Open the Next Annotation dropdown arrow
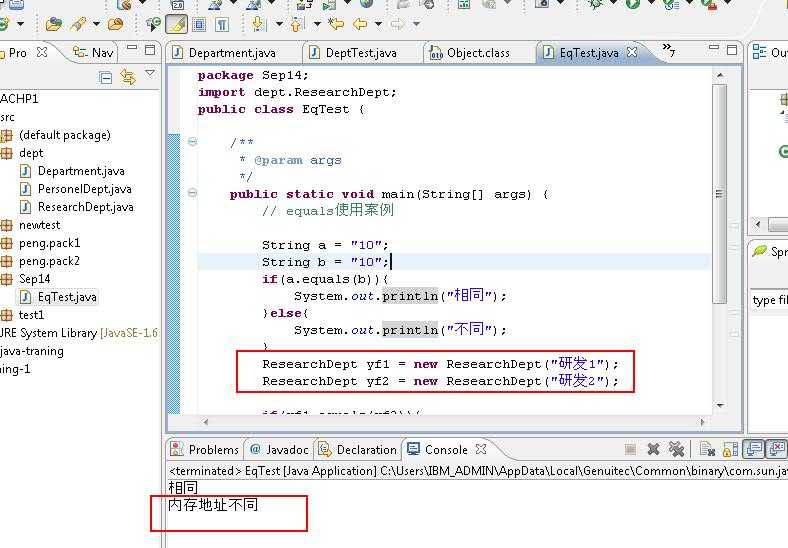The image size is (788, 548). [279, 24]
